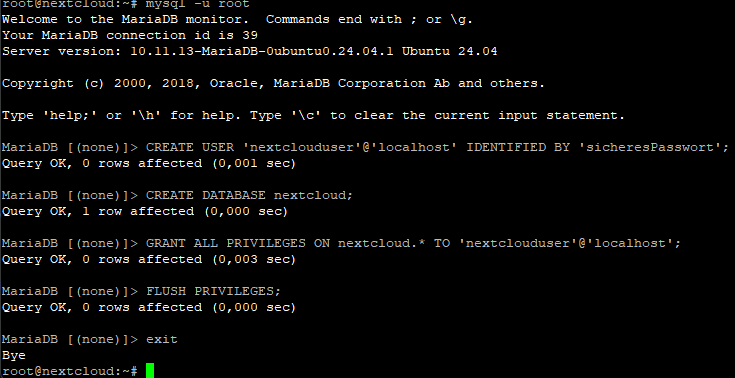
Task: Click the 'CREATE DATABASE nextcloud;' command
Action: [x=249, y=195]
